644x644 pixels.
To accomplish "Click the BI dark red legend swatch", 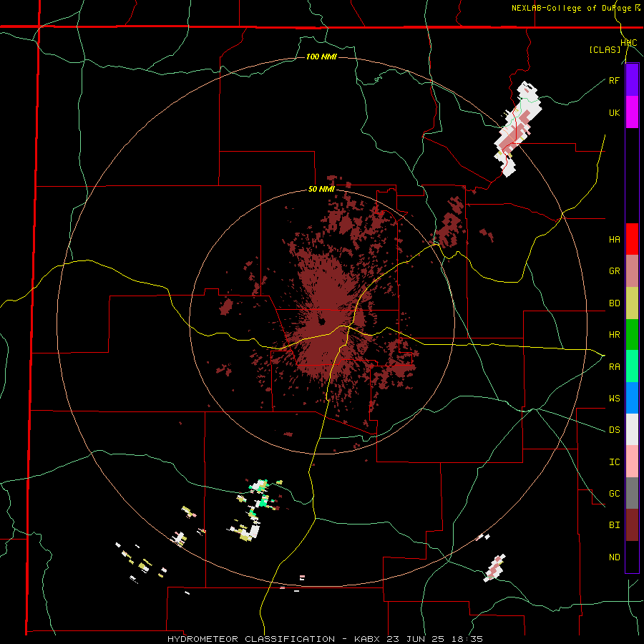I will [632, 525].
